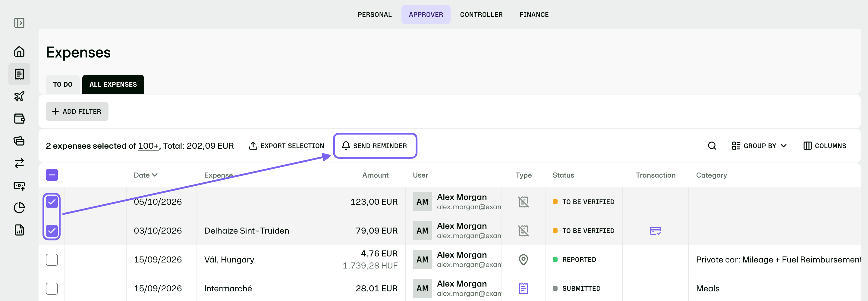The image size is (868, 301).
Task: Open the Columns selector
Action: pos(825,146)
